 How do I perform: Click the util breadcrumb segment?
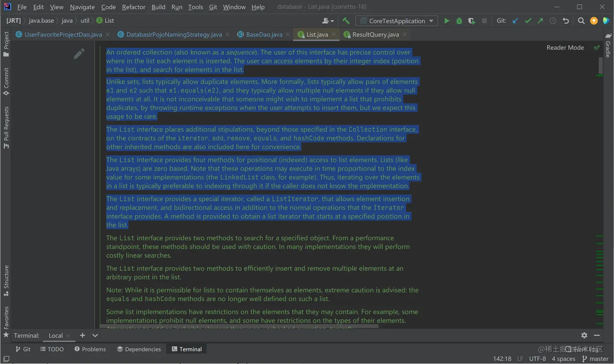click(x=85, y=21)
